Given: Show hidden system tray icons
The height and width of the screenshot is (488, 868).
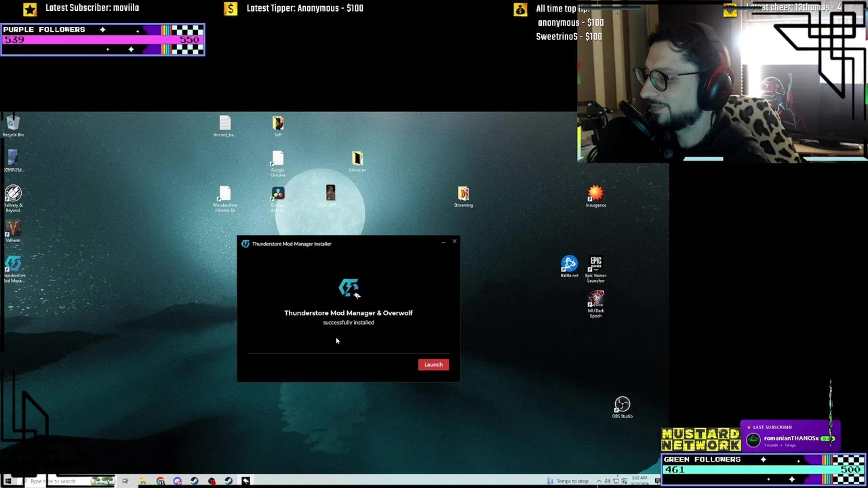Looking at the screenshot, I should pos(599,481).
